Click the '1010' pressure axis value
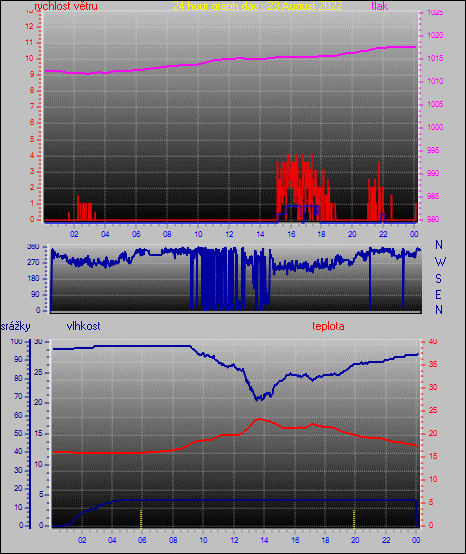This screenshot has width=466, height=554. (x=435, y=81)
